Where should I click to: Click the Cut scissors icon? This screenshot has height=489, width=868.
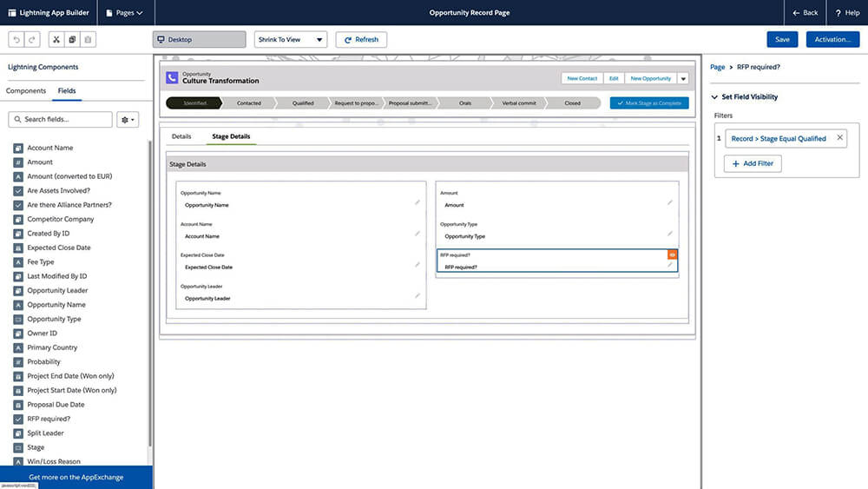click(56, 40)
